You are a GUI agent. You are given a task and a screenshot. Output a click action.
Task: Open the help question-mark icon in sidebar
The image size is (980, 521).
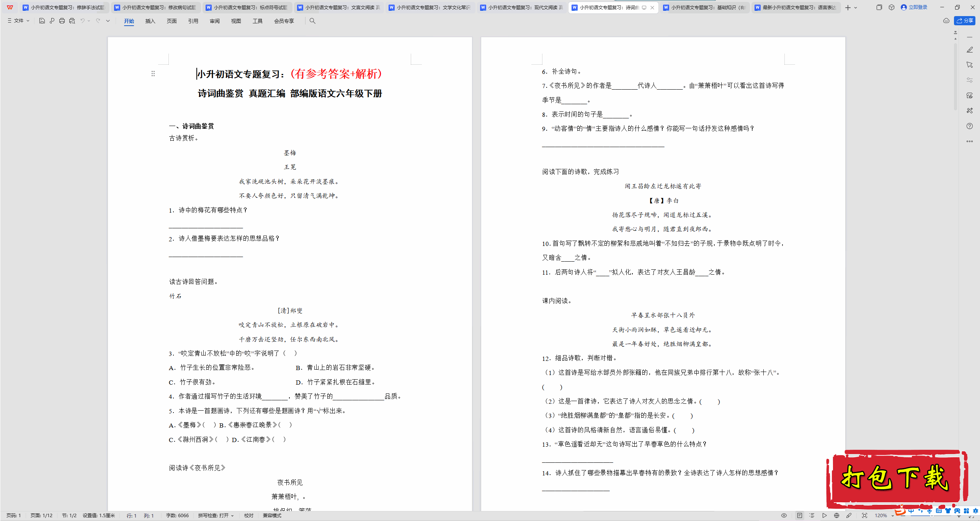click(970, 126)
